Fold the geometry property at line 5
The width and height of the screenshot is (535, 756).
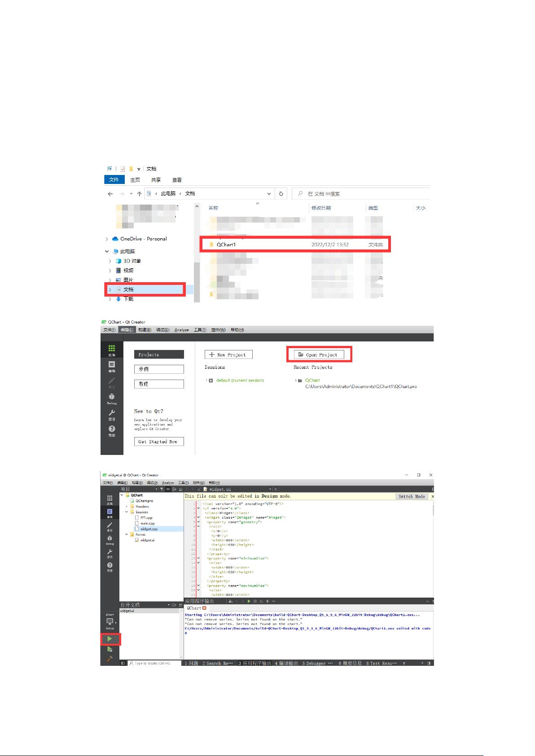point(199,522)
